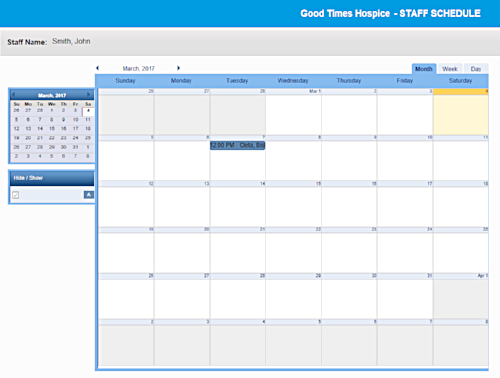Screen dimensions: 500x378
Task: Click the Saturday column header
Action: pyautogui.click(x=460, y=81)
